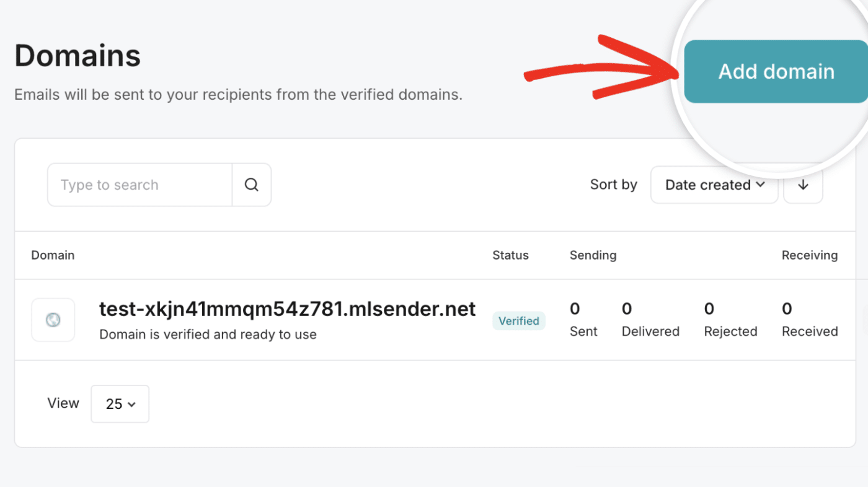Viewport: 868px width, 487px height.
Task: Click the Status column header
Action: [x=510, y=255]
